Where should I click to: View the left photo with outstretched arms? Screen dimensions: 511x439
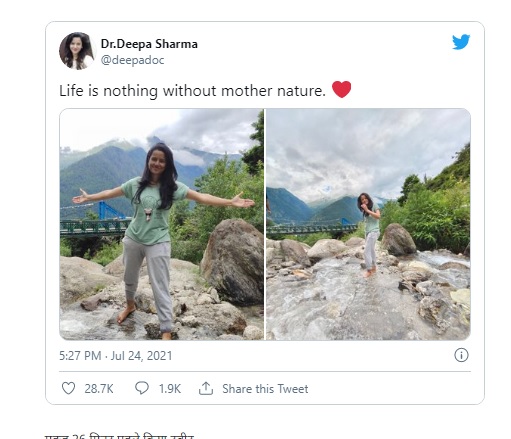pos(162,224)
